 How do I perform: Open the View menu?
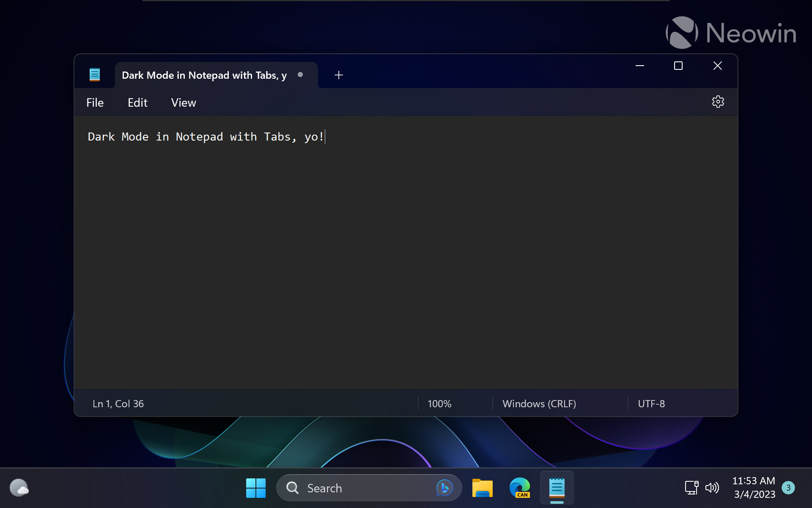(183, 102)
